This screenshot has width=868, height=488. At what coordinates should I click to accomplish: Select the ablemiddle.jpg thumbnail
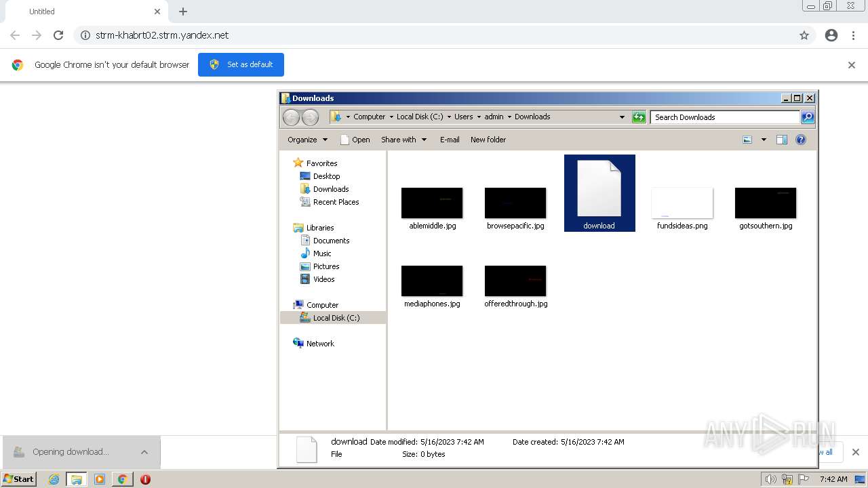tap(432, 203)
